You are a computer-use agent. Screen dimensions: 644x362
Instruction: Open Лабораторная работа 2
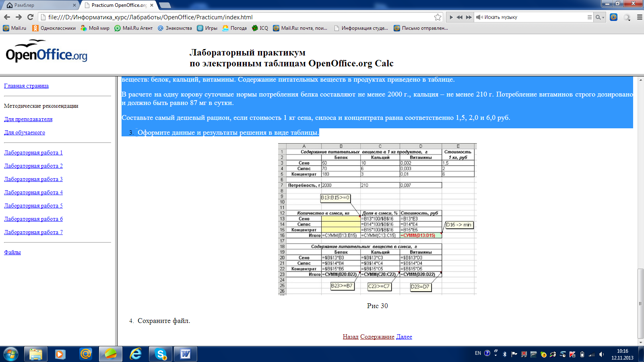33,166
